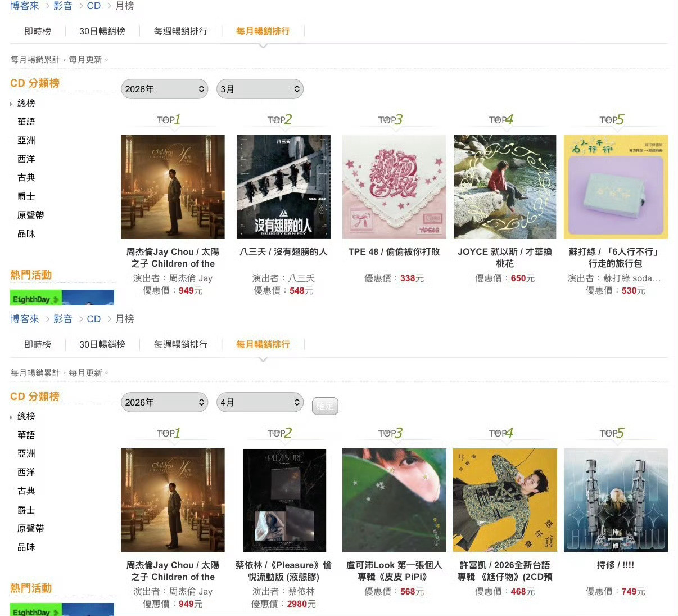
Task: Click price 468元 under 許富凱
Action: pyautogui.click(x=523, y=591)
